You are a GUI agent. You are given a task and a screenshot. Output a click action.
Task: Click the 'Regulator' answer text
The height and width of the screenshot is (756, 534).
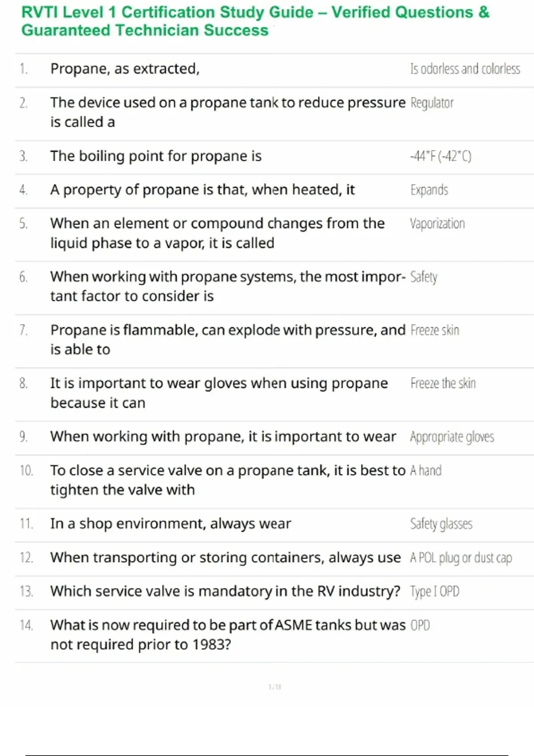pos(432,103)
